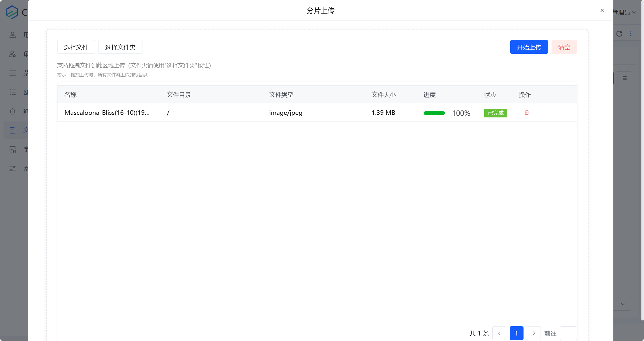Open the vertical three-dots menu icon
This screenshot has width=644, height=341.
[630, 34]
